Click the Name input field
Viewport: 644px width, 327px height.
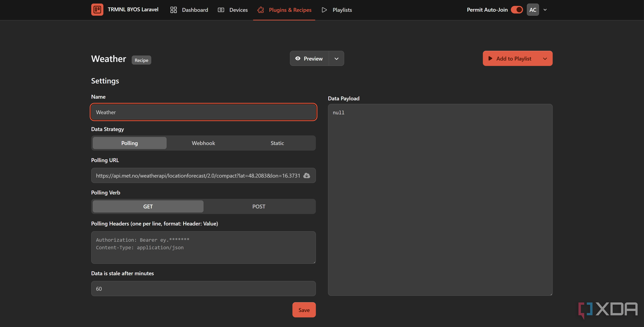[x=204, y=112]
